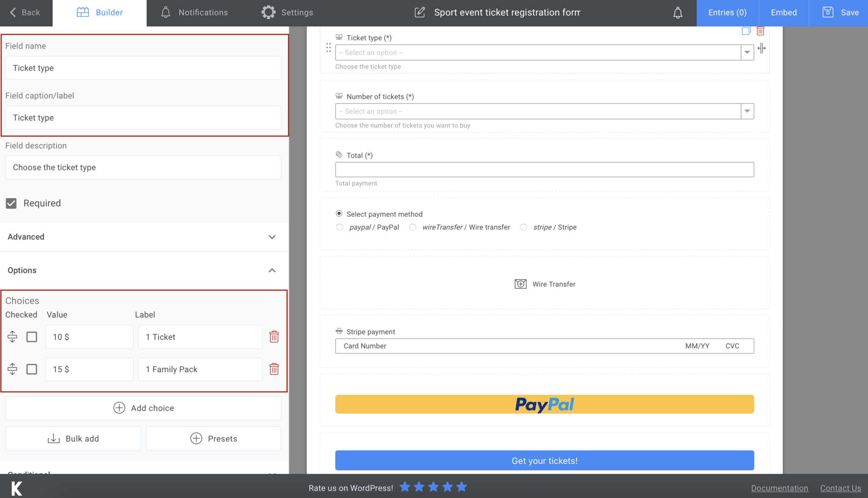
Task: Expand the Advanced section
Action: pos(272,237)
